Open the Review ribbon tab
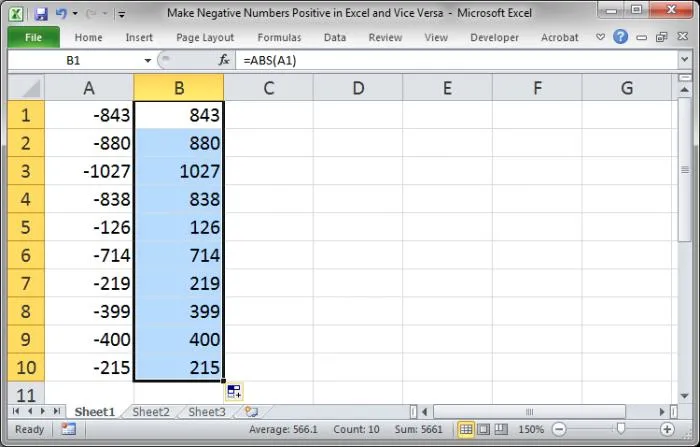This screenshot has width=700, height=447. tap(385, 38)
